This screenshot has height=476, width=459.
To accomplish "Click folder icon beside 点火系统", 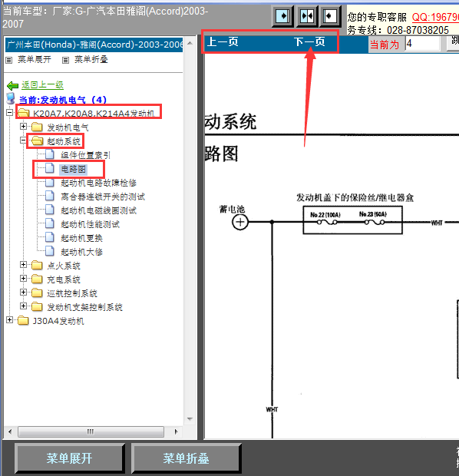I will 37,265.
